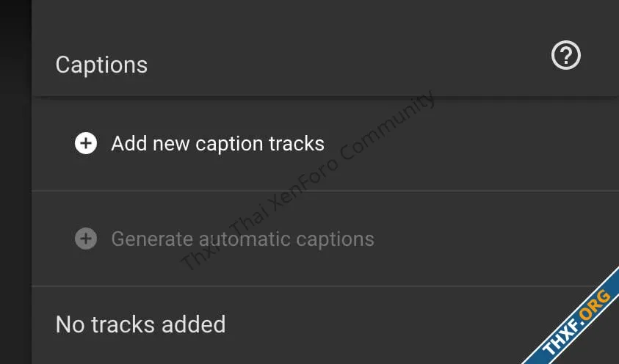
Task: Click the dimmed circular plus before 'Generate'
Action: tap(86, 239)
